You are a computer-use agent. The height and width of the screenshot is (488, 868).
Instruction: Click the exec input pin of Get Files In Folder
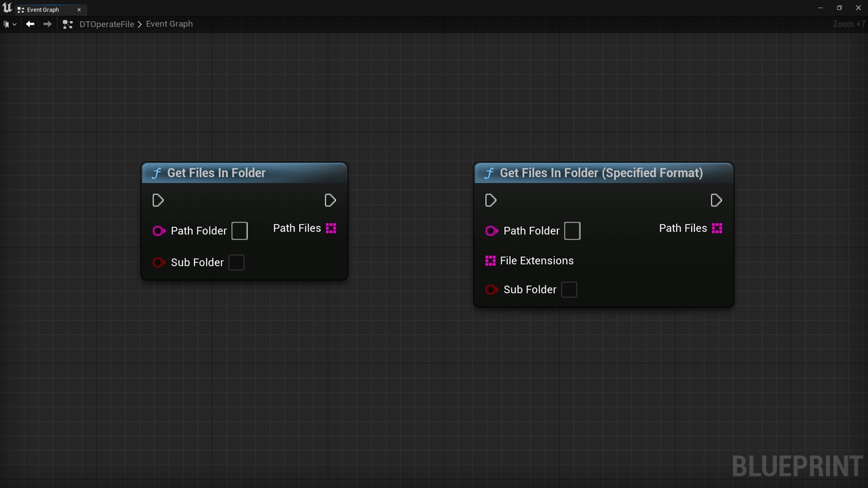(158, 200)
